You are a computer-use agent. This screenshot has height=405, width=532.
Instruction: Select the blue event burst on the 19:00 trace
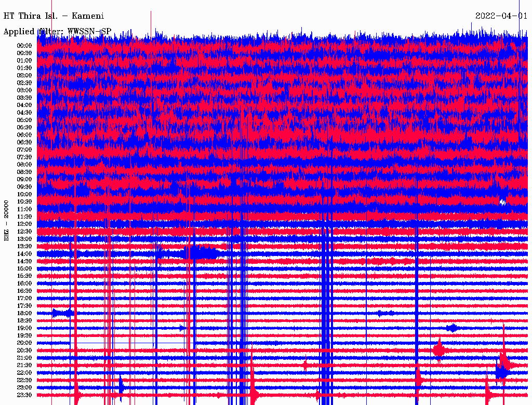(452, 328)
